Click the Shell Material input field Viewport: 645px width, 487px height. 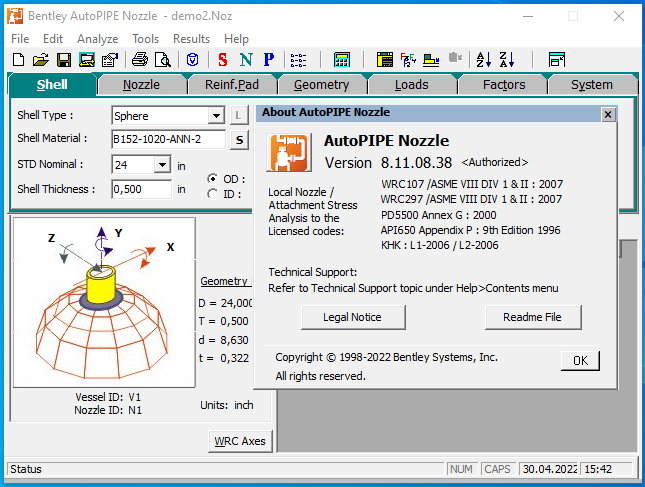click(x=168, y=139)
